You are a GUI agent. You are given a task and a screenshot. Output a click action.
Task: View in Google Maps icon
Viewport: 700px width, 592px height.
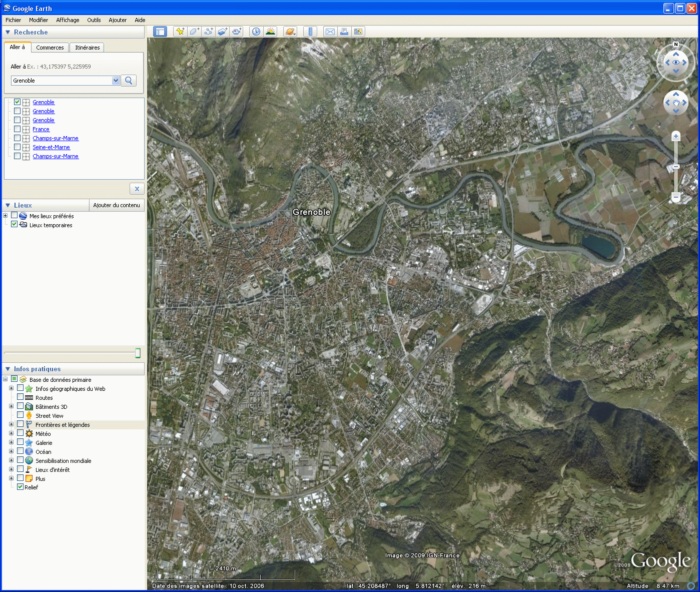click(358, 32)
